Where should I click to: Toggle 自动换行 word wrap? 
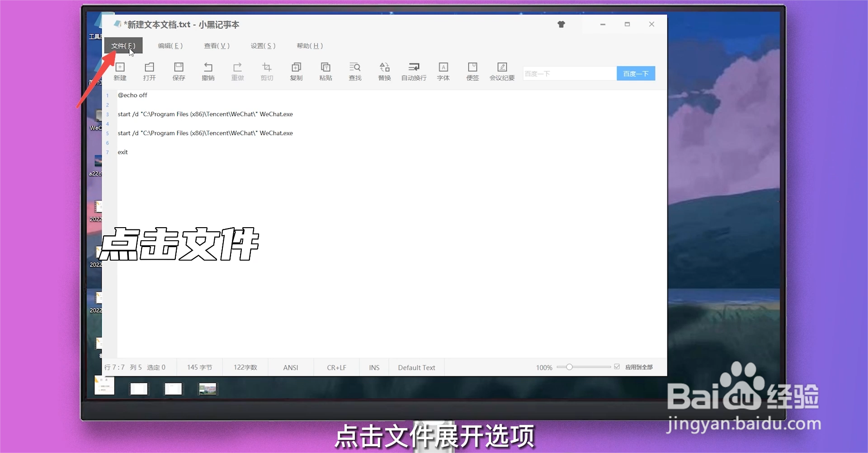(413, 71)
